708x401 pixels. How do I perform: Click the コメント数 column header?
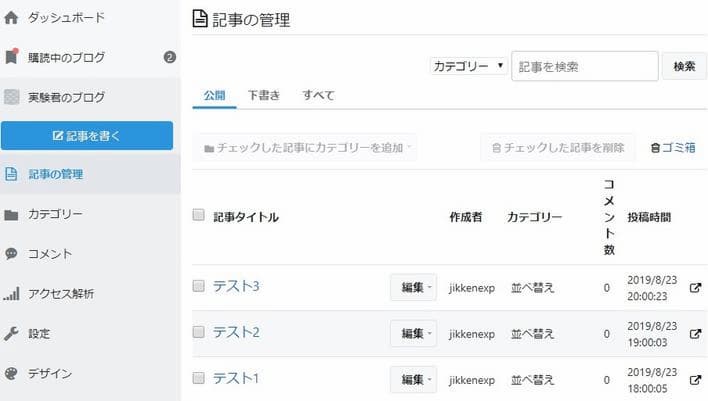click(x=609, y=217)
